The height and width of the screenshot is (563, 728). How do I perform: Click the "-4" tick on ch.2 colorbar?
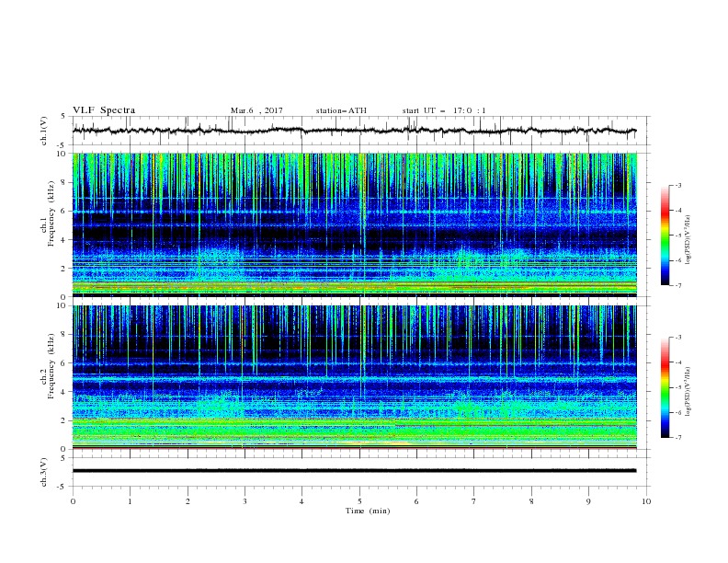click(678, 362)
